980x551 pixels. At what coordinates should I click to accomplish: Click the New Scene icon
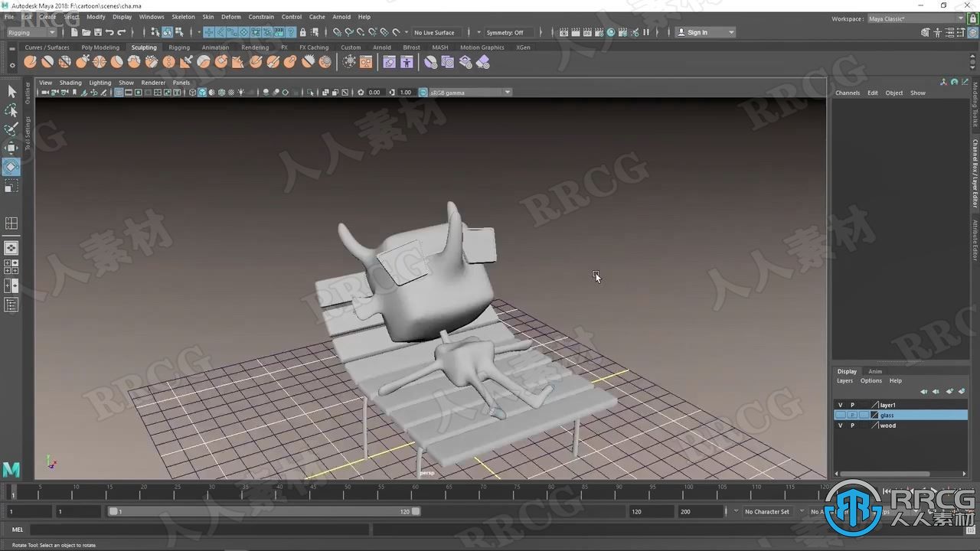click(74, 32)
